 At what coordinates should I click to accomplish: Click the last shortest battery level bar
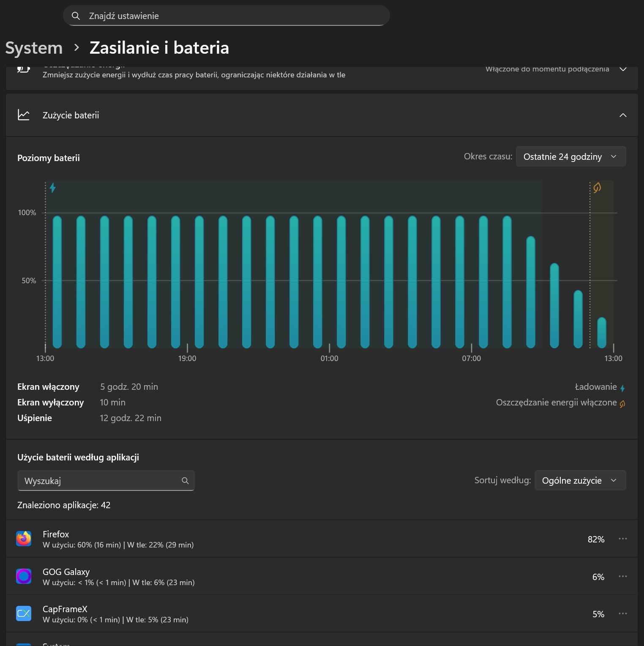point(602,333)
